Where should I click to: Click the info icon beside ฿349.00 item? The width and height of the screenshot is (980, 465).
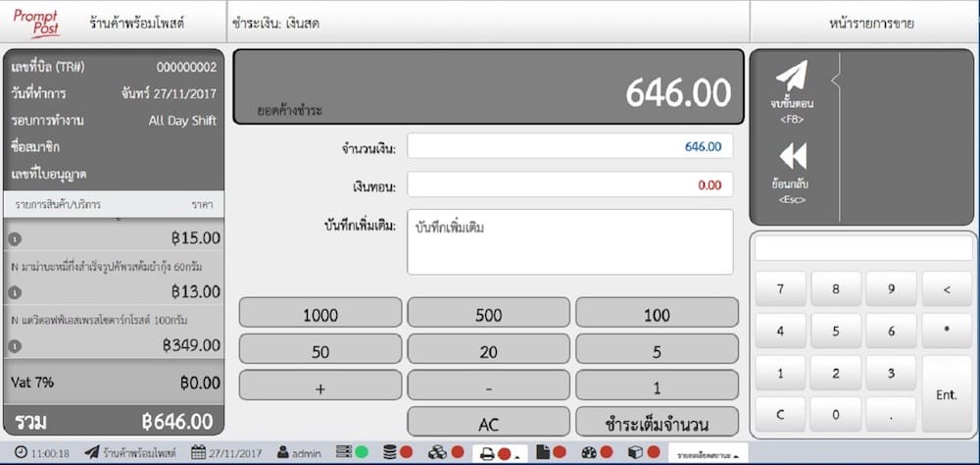16,346
